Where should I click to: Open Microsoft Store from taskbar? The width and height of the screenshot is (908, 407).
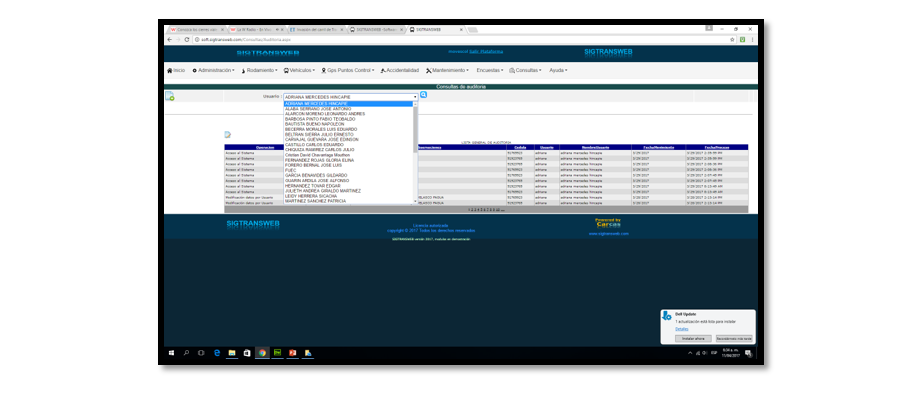(247, 353)
